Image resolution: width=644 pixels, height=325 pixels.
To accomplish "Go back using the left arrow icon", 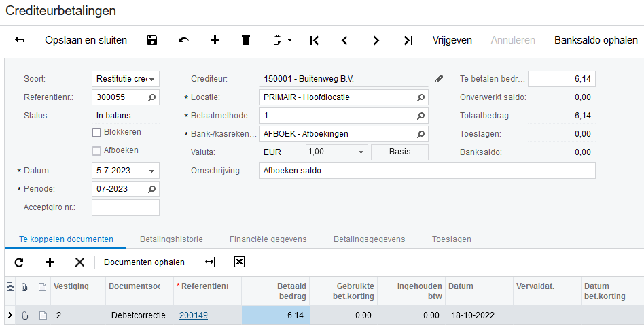I will (20, 40).
